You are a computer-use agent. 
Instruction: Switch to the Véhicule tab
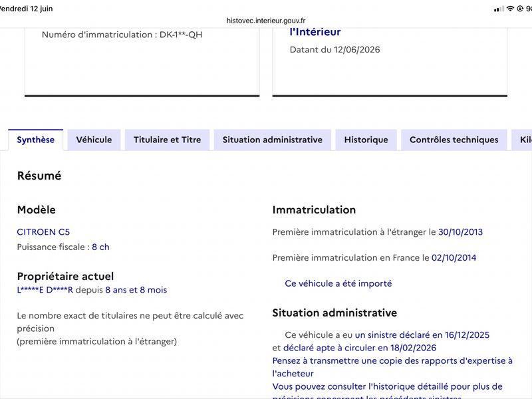[x=94, y=140]
